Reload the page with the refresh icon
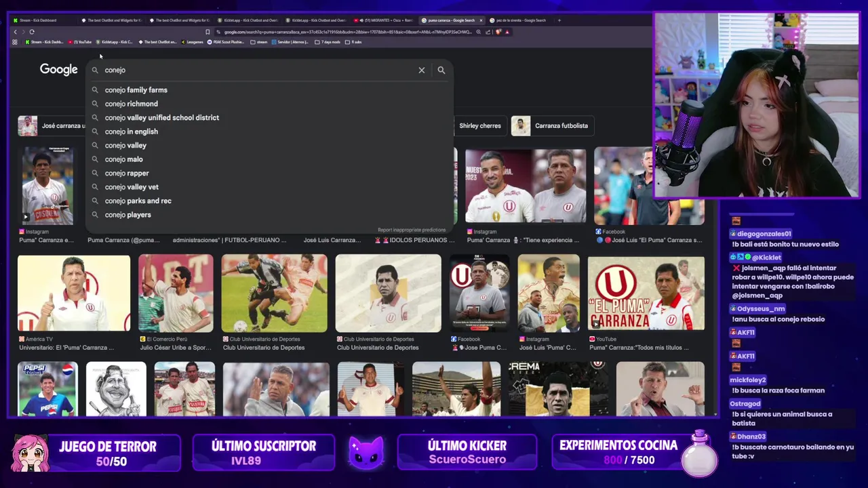Image resolution: width=868 pixels, height=488 pixels. coord(31,32)
